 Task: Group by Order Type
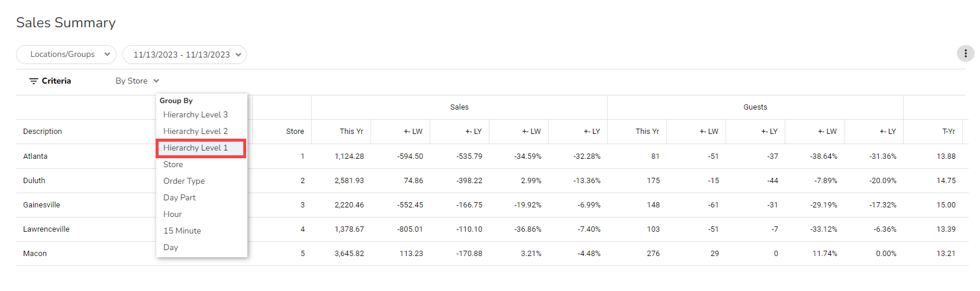[184, 181]
